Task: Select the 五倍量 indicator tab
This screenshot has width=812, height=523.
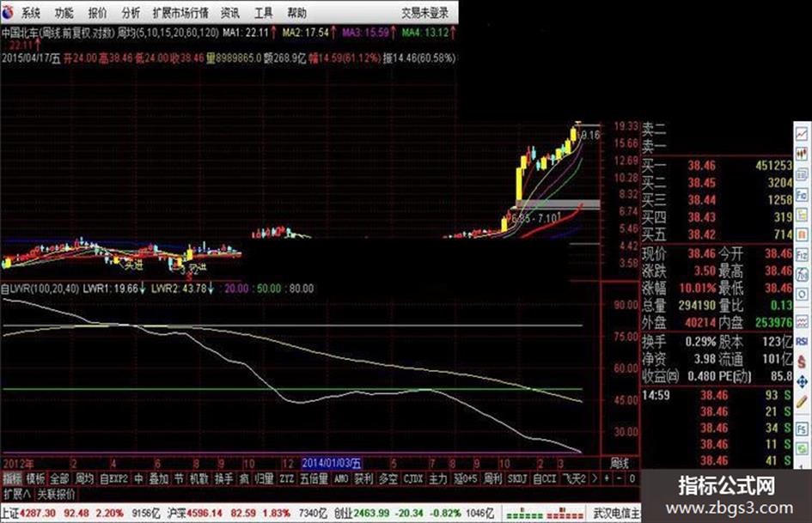Action: (x=314, y=478)
